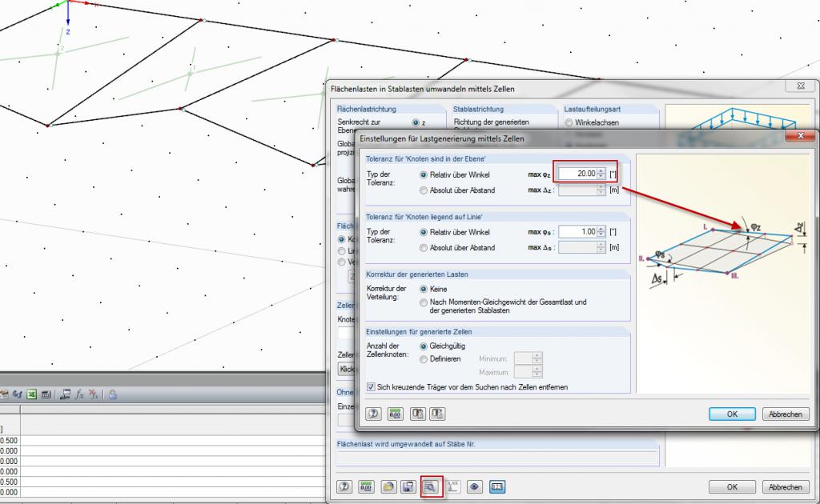
Task: Select Nach Momenten-Gleichgewicht correction option
Action: click(424, 302)
